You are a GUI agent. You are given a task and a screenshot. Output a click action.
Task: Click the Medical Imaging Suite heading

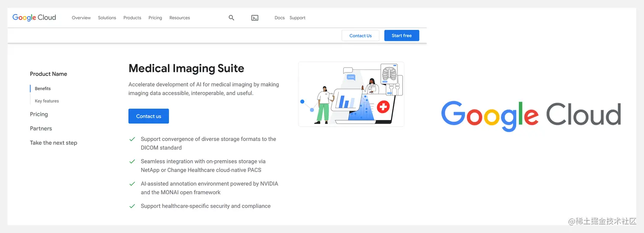click(x=187, y=68)
